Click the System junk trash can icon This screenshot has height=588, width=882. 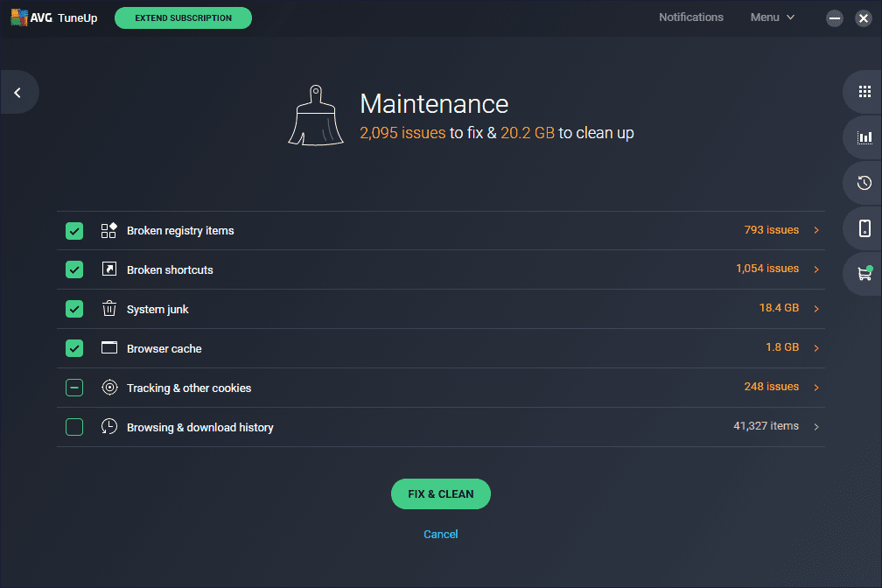(109, 308)
